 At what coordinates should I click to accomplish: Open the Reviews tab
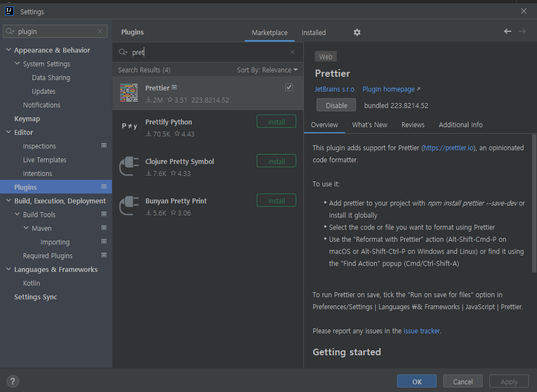pos(412,124)
